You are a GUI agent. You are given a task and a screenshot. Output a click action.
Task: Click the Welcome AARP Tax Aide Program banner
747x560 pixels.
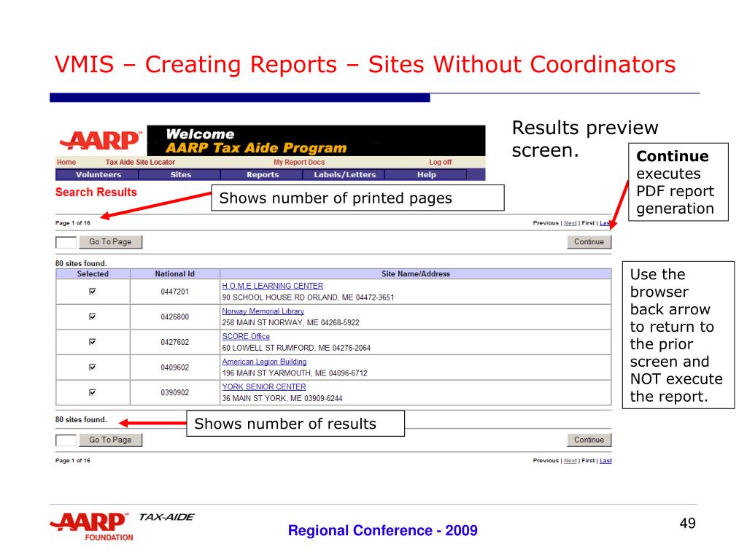click(317, 141)
